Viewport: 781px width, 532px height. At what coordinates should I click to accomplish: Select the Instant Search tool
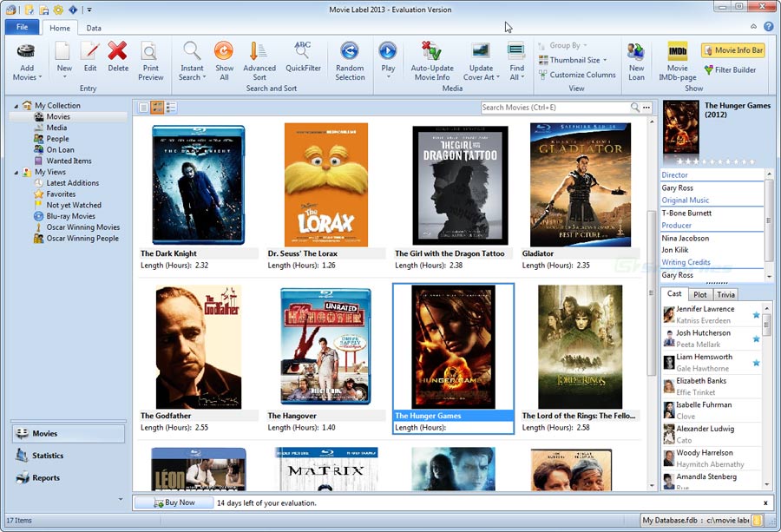pyautogui.click(x=192, y=61)
